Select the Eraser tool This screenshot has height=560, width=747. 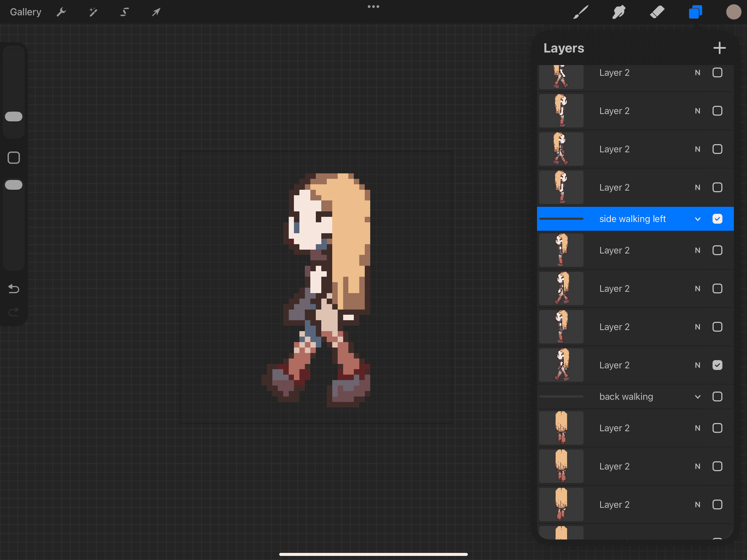(x=657, y=12)
